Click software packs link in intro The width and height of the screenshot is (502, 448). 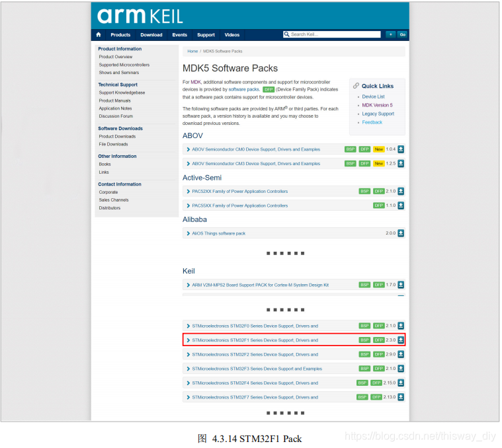243,90
